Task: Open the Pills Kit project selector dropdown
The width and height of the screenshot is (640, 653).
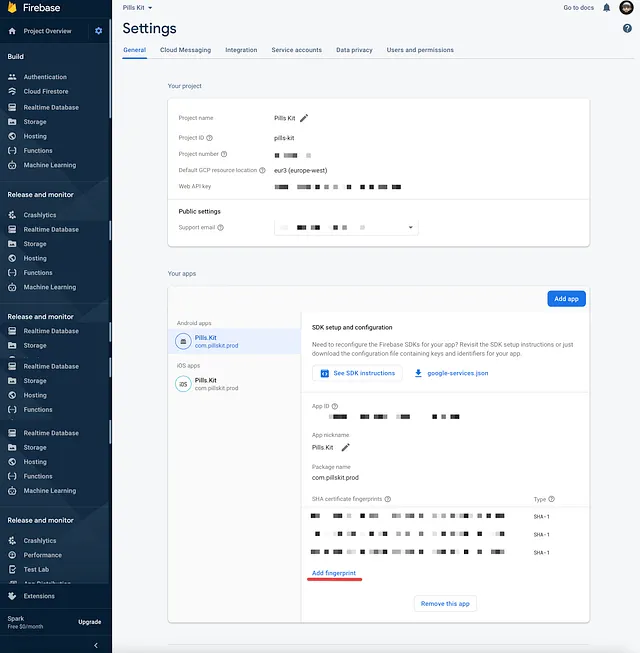Action: pyautogui.click(x=137, y=7)
